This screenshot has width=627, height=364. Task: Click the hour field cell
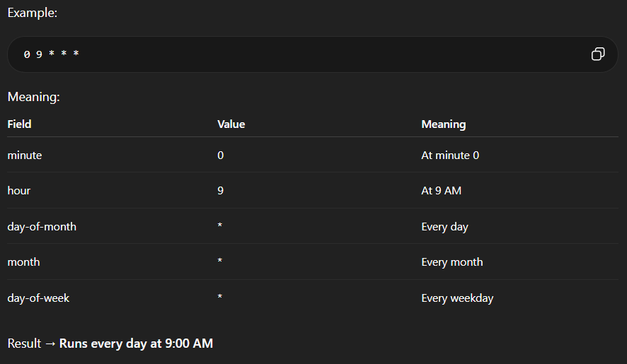pos(19,191)
